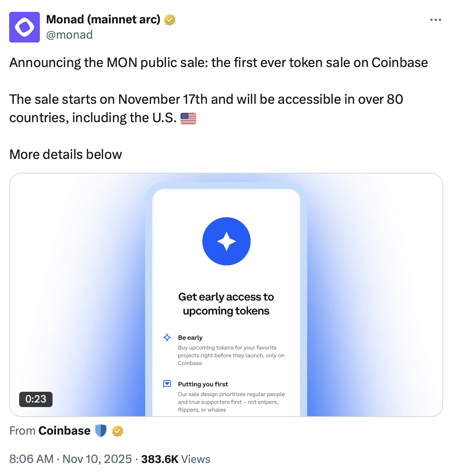Click the Coinbase shield badge icon
The height and width of the screenshot is (476, 455).
click(100, 430)
